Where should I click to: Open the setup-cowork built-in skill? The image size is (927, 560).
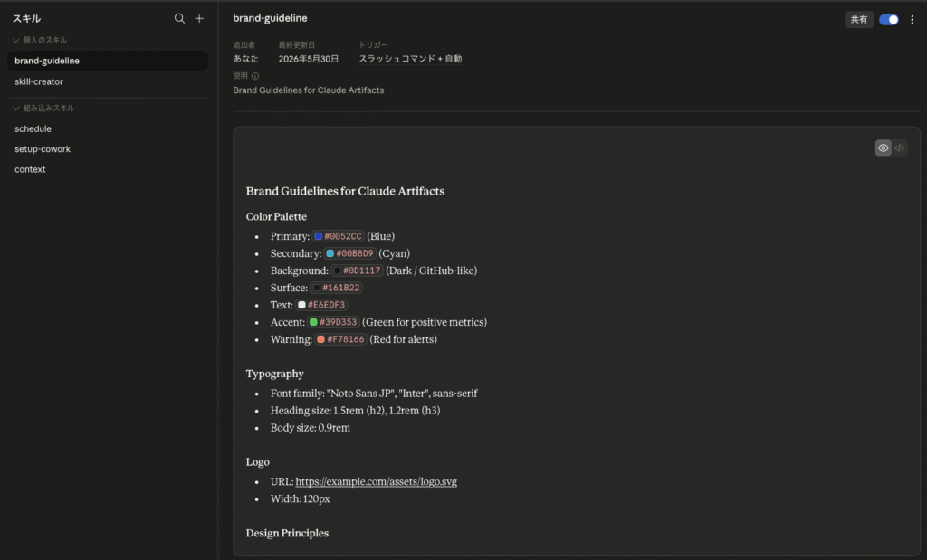click(x=108, y=149)
